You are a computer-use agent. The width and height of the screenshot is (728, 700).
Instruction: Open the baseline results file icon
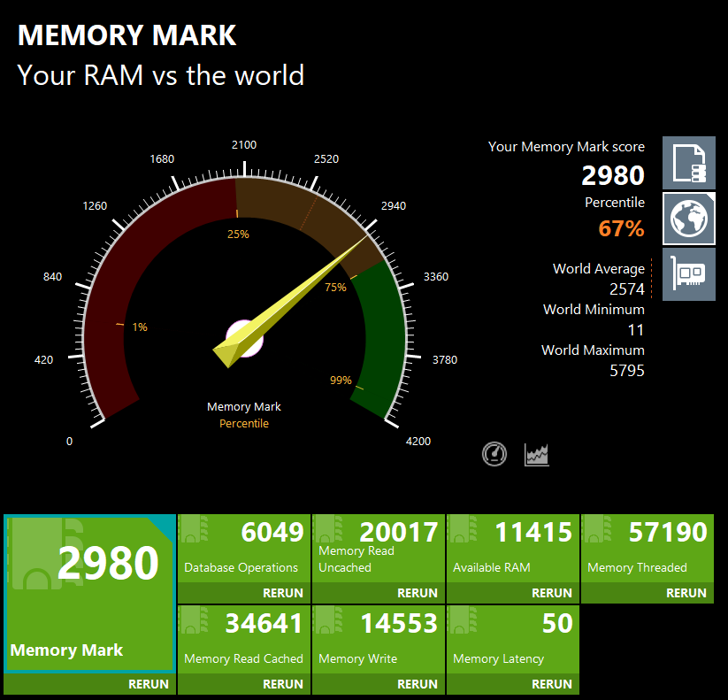point(688,163)
